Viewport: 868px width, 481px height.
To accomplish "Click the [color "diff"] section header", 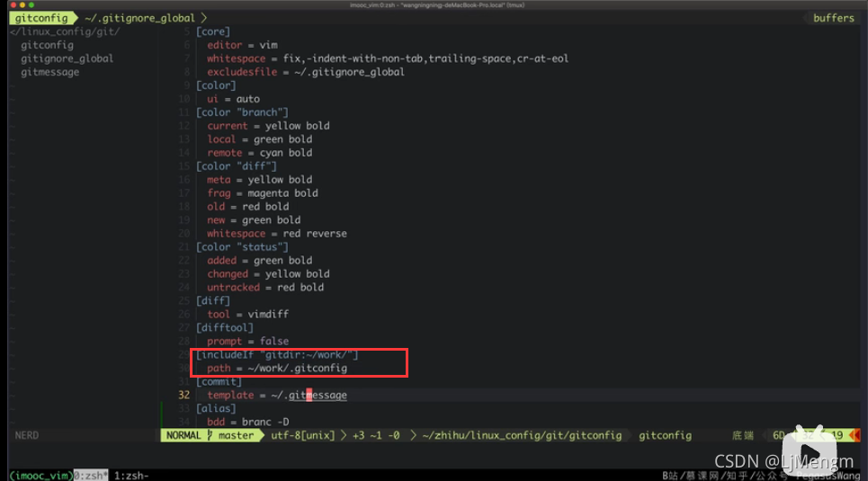I will click(x=237, y=166).
